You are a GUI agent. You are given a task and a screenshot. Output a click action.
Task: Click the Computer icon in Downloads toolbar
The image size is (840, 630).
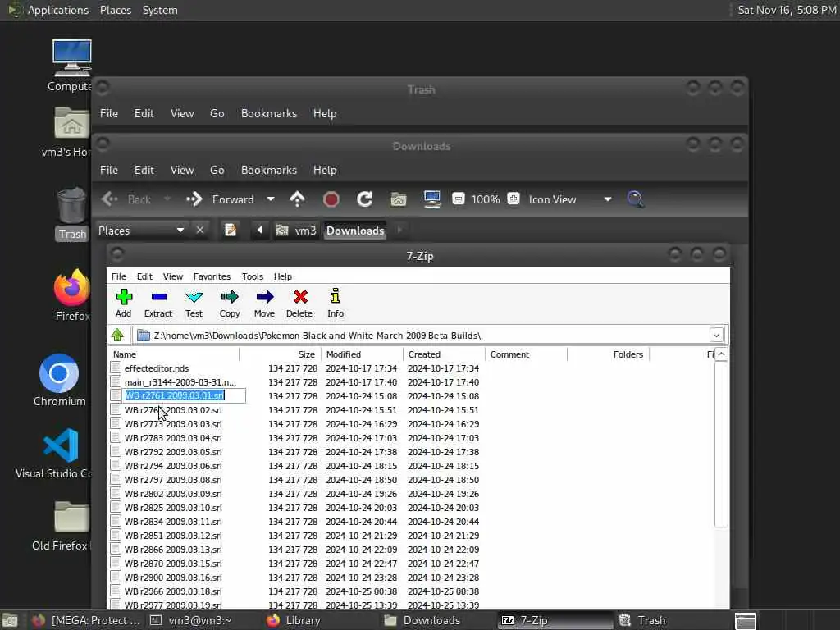pyautogui.click(x=431, y=199)
